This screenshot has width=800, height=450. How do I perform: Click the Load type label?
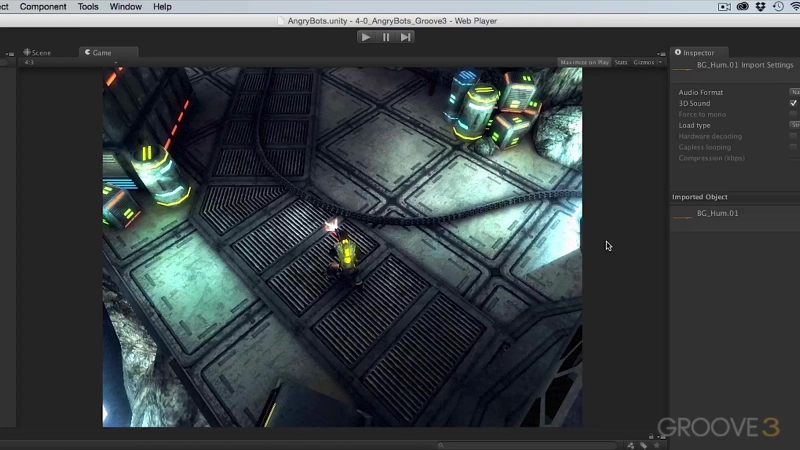pyautogui.click(x=694, y=126)
